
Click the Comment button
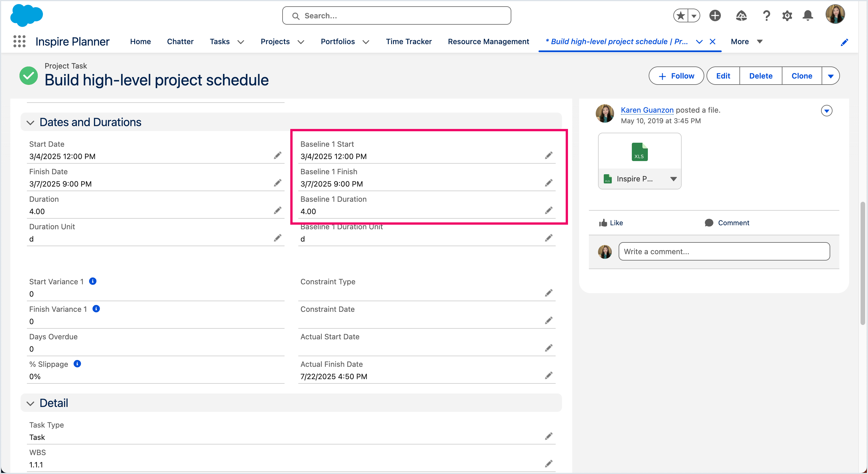[727, 223]
